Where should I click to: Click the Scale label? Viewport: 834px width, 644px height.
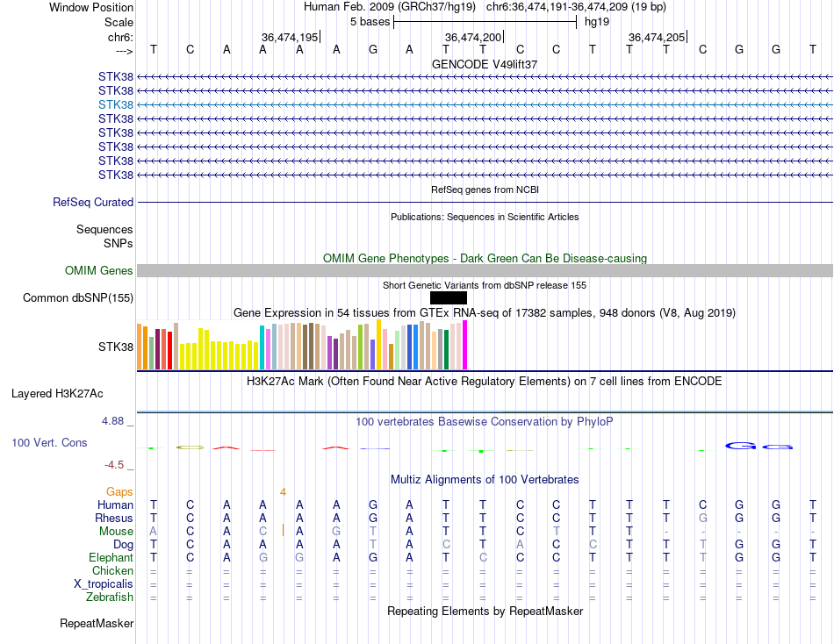[x=119, y=22]
